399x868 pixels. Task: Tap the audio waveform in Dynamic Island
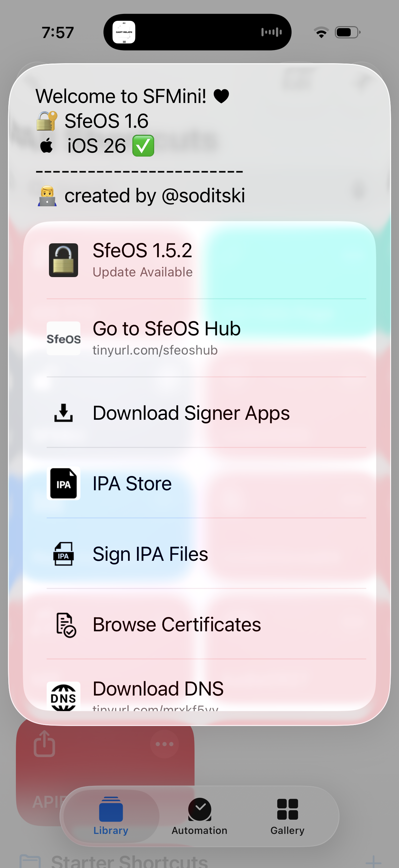click(271, 32)
